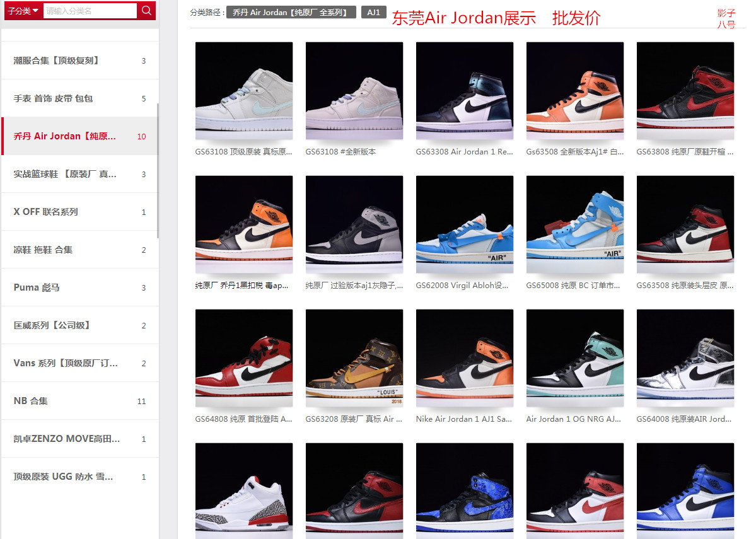Open the Nike Air Jordan 1 AJ1 Sa title
Viewport: 756px width, 539px height.
point(464,419)
